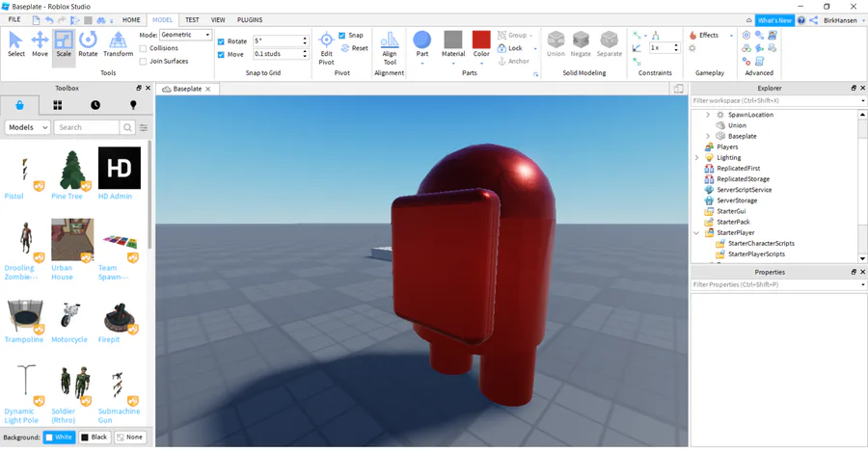Click the Union solid modeling icon
868x452 pixels.
point(556,40)
